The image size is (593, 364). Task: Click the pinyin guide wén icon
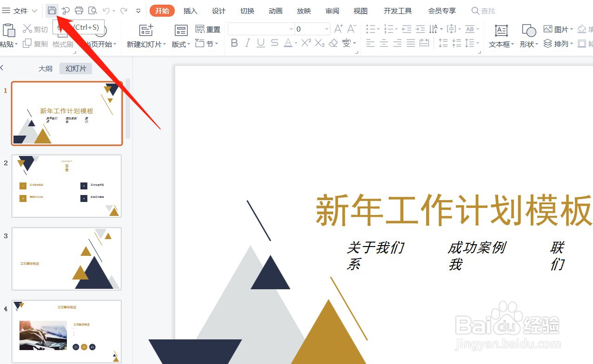tap(347, 43)
